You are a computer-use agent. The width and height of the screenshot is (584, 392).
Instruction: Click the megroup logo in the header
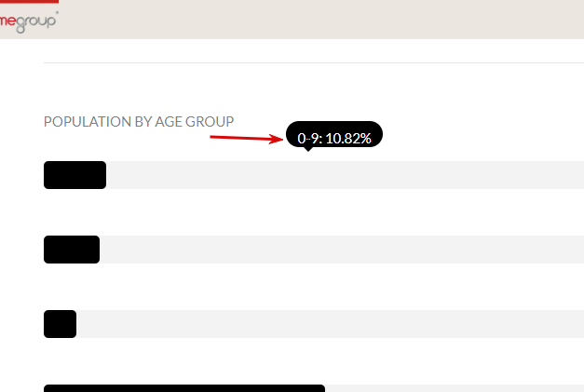26,22
